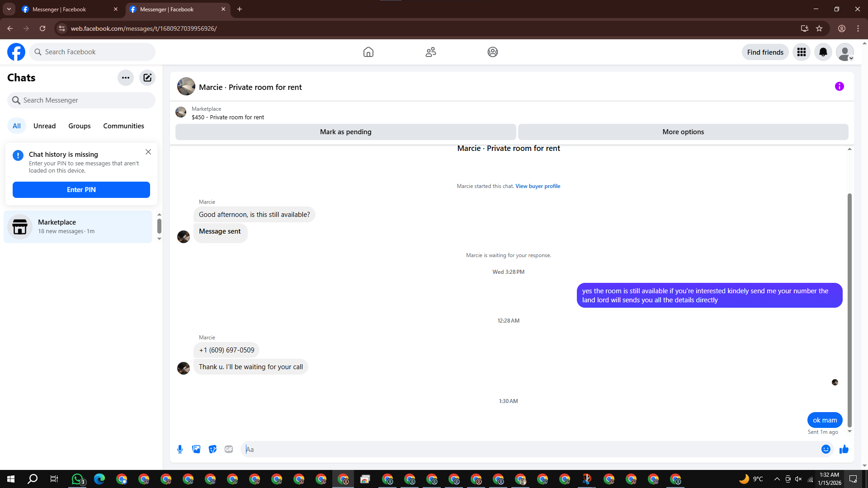Open the View buyer profile link
Image resolution: width=868 pixels, height=488 pixels.
tap(538, 186)
